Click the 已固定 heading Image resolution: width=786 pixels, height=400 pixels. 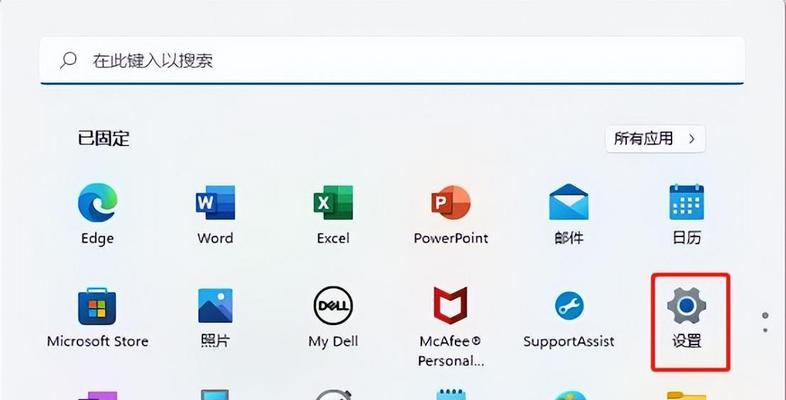pyautogui.click(x=103, y=138)
